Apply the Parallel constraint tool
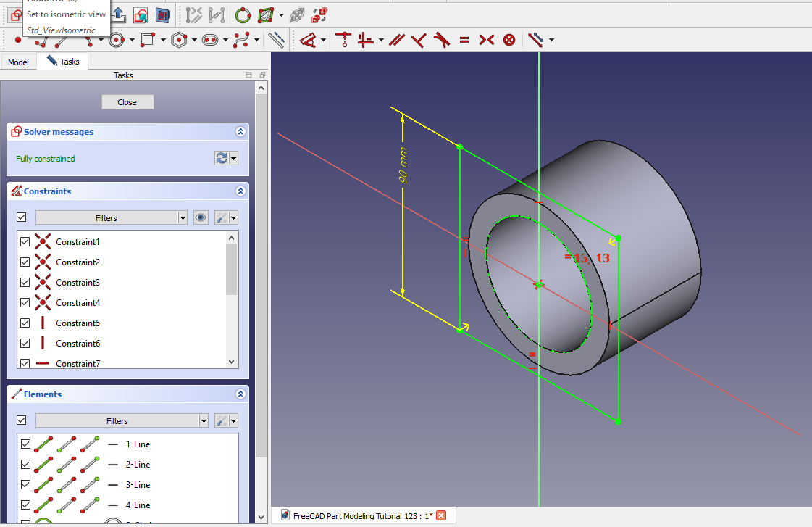Screen dimensions: 812x527 (x=395, y=40)
